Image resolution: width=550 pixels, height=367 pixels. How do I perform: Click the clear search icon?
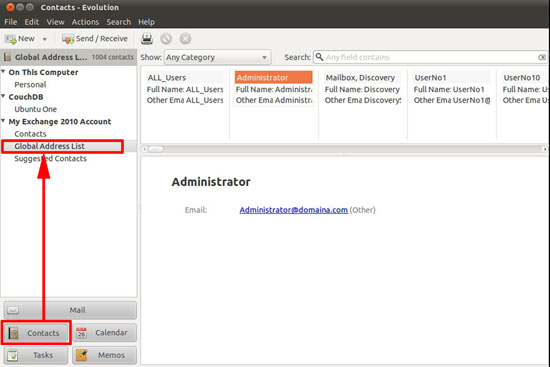coord(542,57)
